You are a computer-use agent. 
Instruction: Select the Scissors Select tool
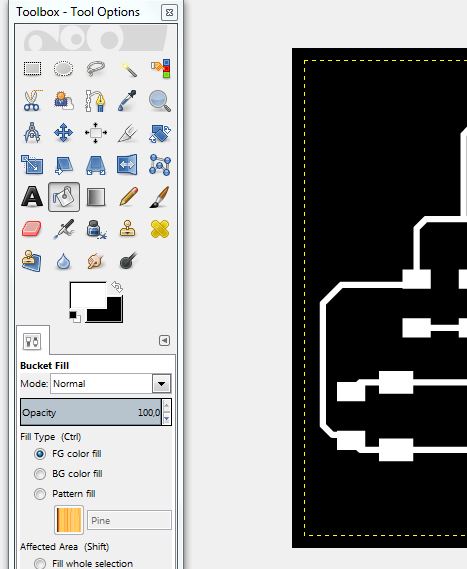[x=32, y=101]
